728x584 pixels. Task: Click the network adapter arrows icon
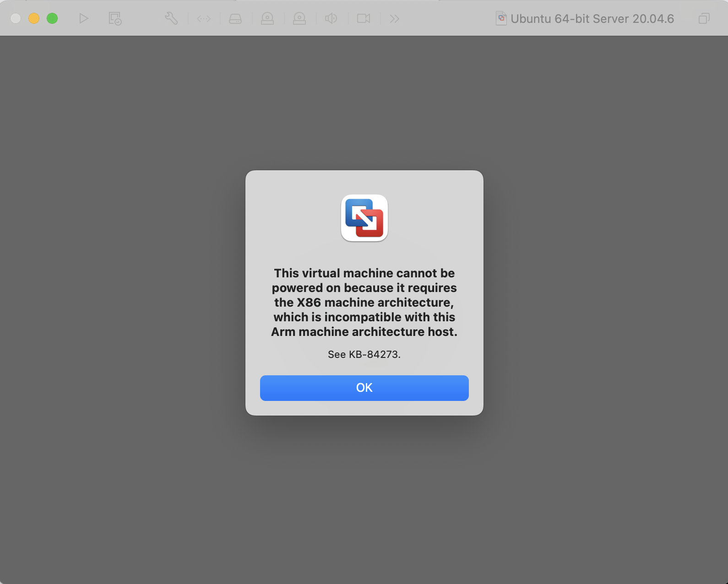(x=204, y=19)
